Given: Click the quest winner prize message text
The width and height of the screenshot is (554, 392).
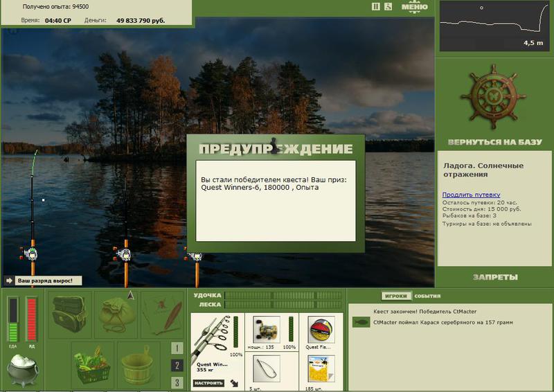Looking at the screenshot, I should pos(274,184).
